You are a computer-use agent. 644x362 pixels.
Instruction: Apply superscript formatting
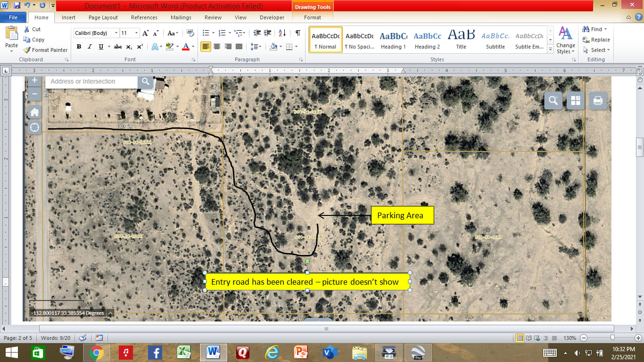tap(140, 47)
